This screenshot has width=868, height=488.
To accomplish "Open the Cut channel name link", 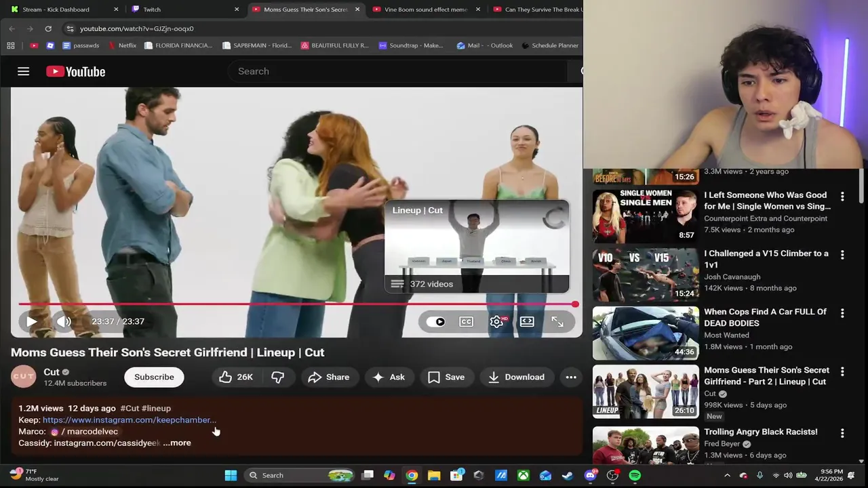I will 52,372.
